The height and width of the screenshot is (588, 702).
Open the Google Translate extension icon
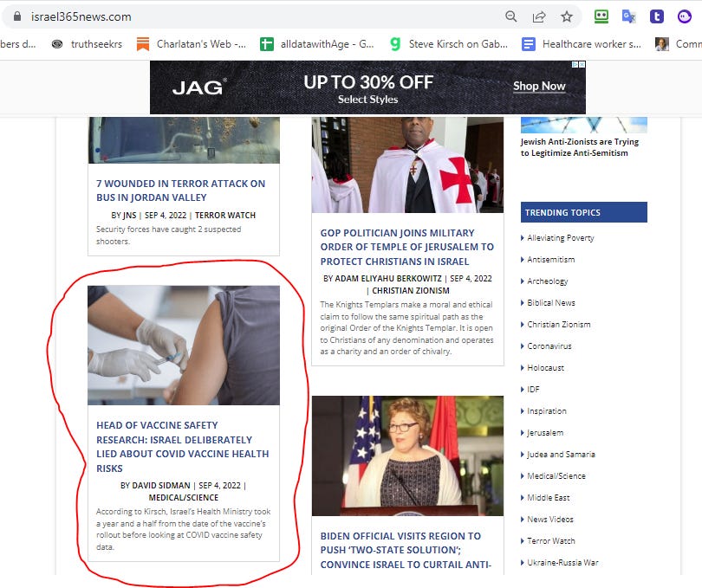coord(629,16)
